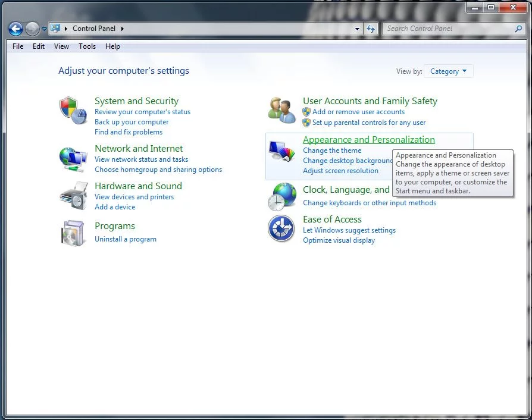Screen dimensions: 532x420
Task: Click the User Accounts people icon
Action: [281, 110]
